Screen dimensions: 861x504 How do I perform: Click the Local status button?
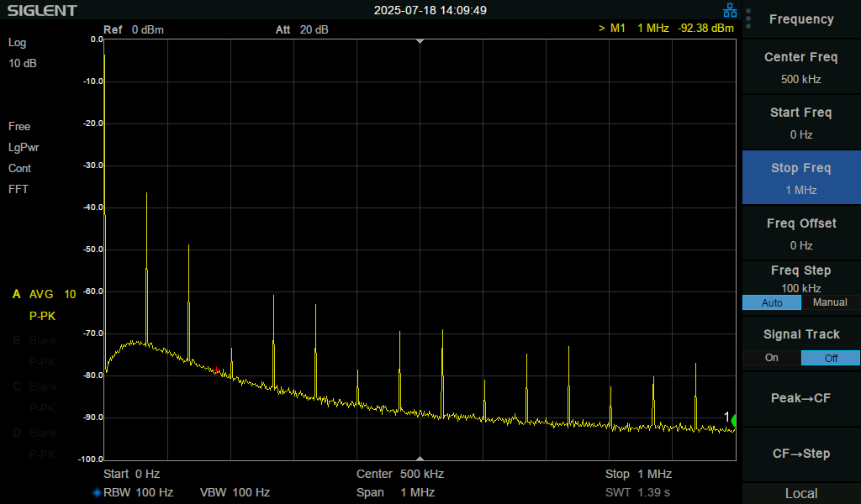pos(801,494)
